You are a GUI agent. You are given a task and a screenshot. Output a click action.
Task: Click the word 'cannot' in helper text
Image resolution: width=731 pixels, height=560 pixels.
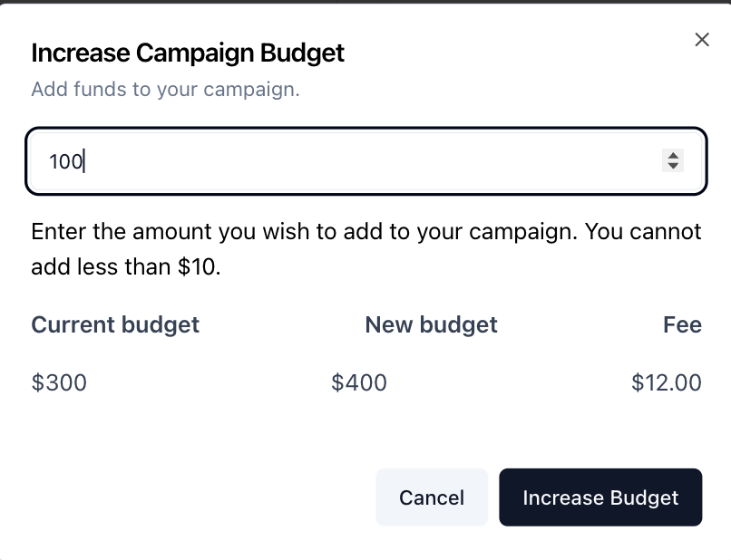(x=666, y=232)
